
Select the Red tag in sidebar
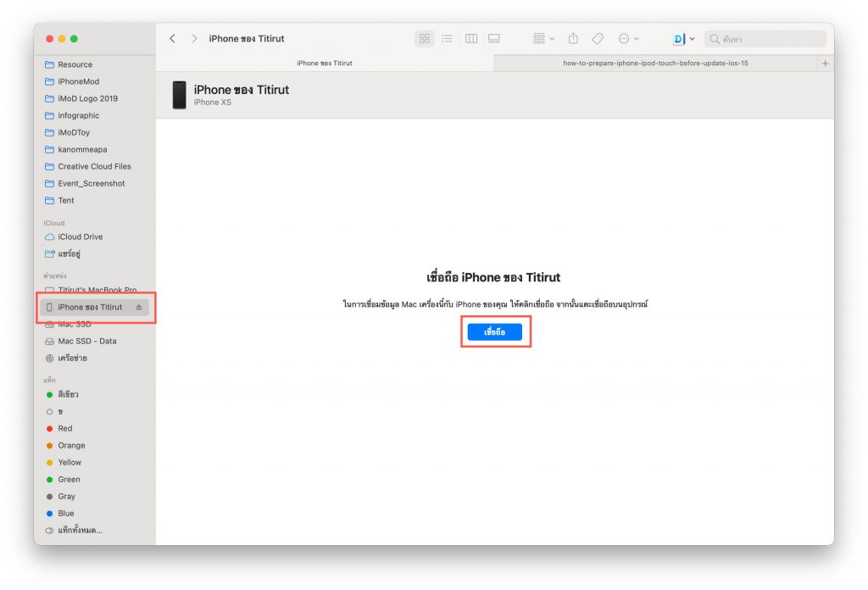(x=65, y=428)
